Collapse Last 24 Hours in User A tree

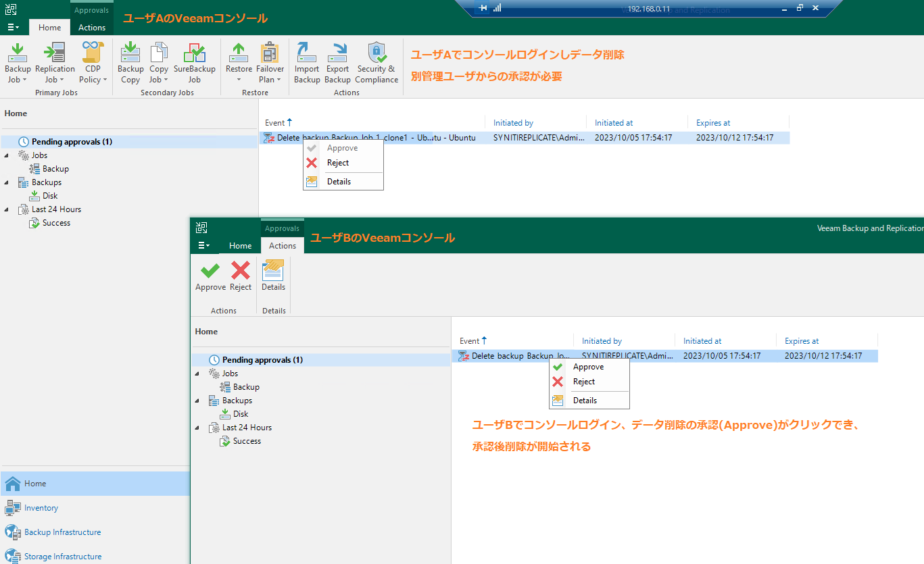tap(7, 209)
